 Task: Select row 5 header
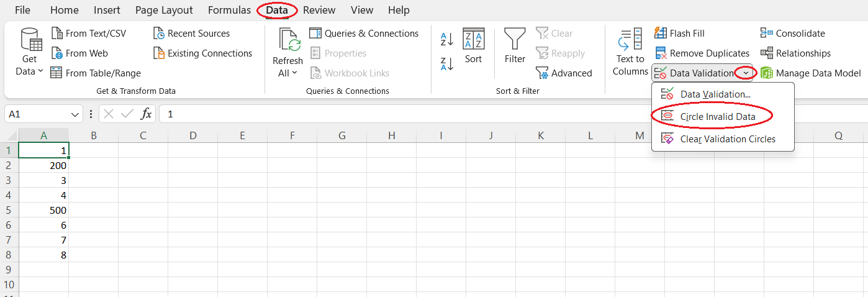9,210
